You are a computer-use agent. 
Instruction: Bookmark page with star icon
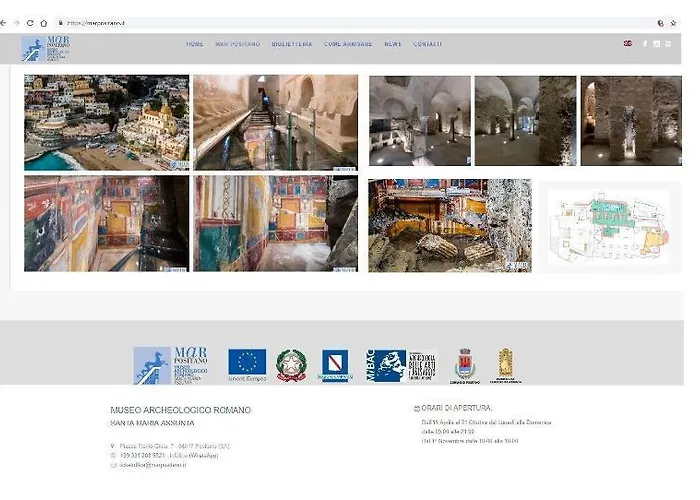(673, 22)
